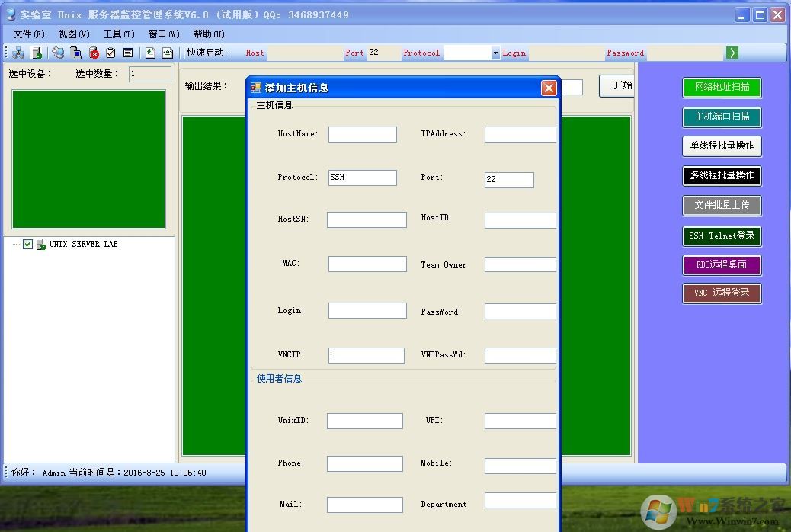Image resolution: width=791 pixels, height=532 pixels.
Task: Click the server with green check toolbar icon
Action: 36,53
